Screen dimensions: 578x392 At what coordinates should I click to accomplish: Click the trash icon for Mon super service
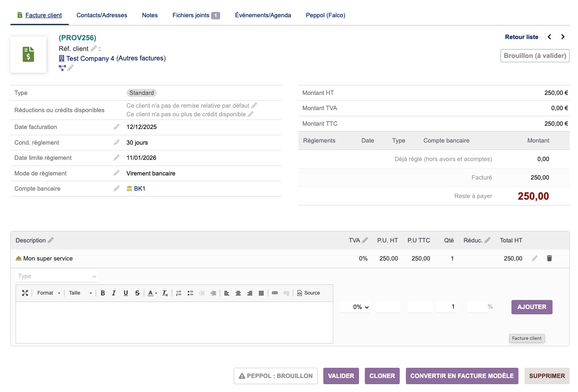549,258
